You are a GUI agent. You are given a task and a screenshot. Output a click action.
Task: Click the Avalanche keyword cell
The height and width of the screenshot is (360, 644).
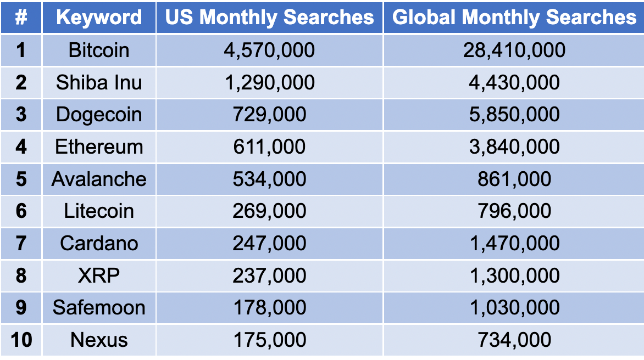pos(99,179)
